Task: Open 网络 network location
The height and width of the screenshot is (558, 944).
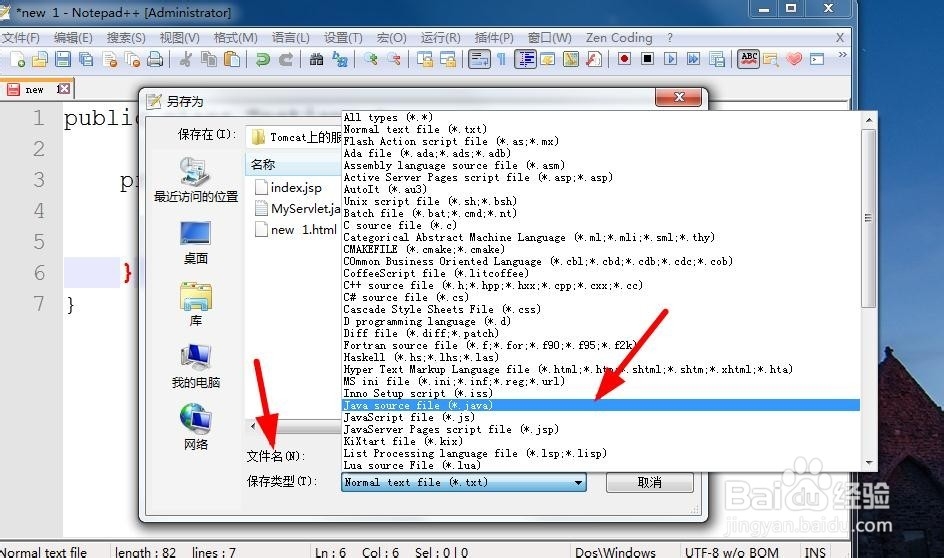Action: pos(196,428)
